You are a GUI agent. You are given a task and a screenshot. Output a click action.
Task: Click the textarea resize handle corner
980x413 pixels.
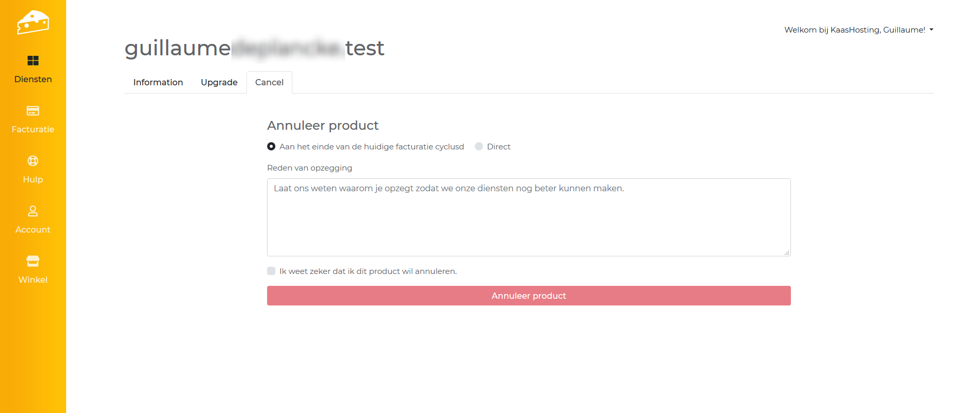[x=787, y=253]
